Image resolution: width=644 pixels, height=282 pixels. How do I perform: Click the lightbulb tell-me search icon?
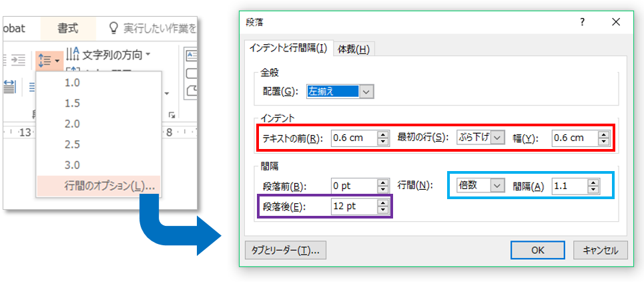(113, 28)
